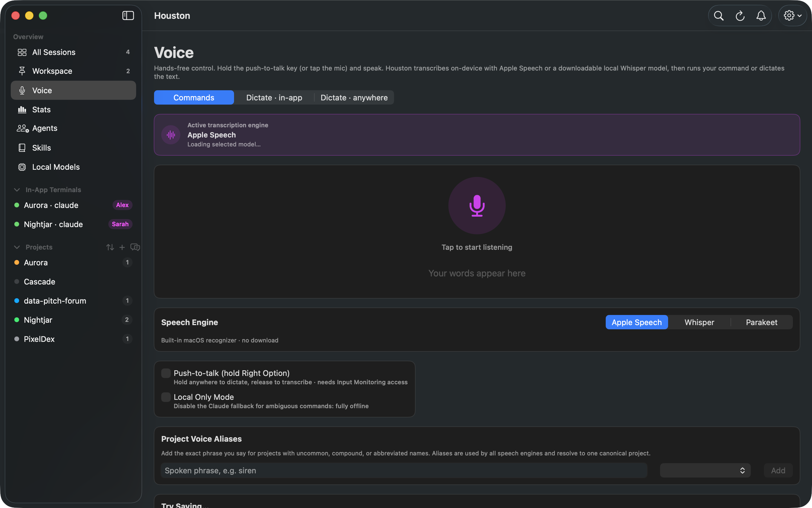The width and height of the screenshot is (812, 508).
Task: Open Skills page
Action: click(x=73, y=148)
